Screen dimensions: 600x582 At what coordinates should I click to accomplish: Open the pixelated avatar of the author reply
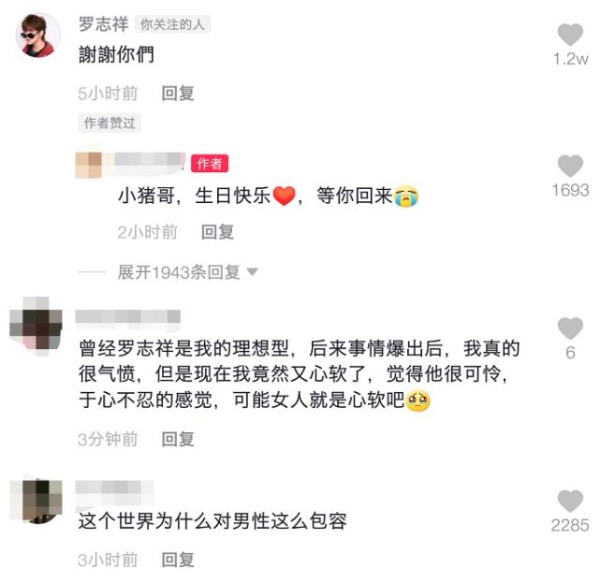(x=88, y=165)
